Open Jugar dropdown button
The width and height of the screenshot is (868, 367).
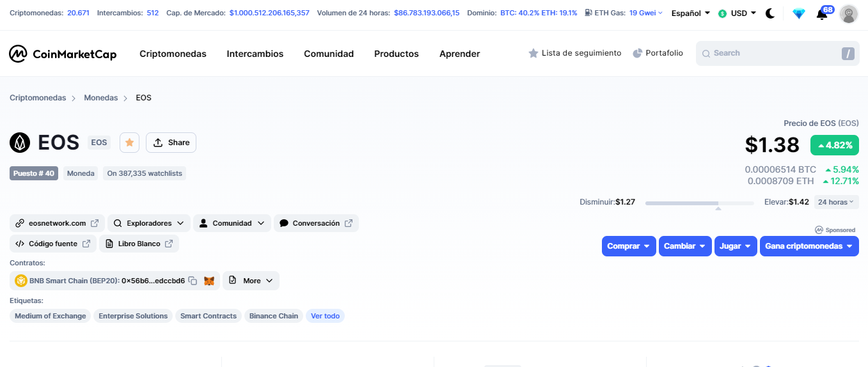pos(736,246)
